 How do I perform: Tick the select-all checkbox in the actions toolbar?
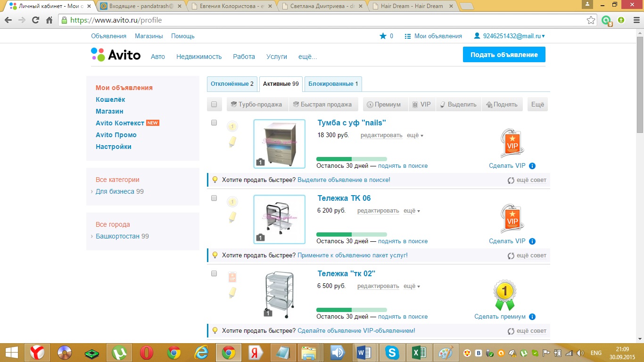coord(214,104)
